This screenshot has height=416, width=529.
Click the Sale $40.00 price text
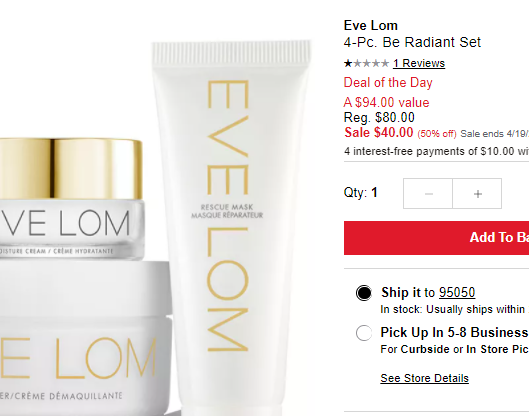point(378,132)
